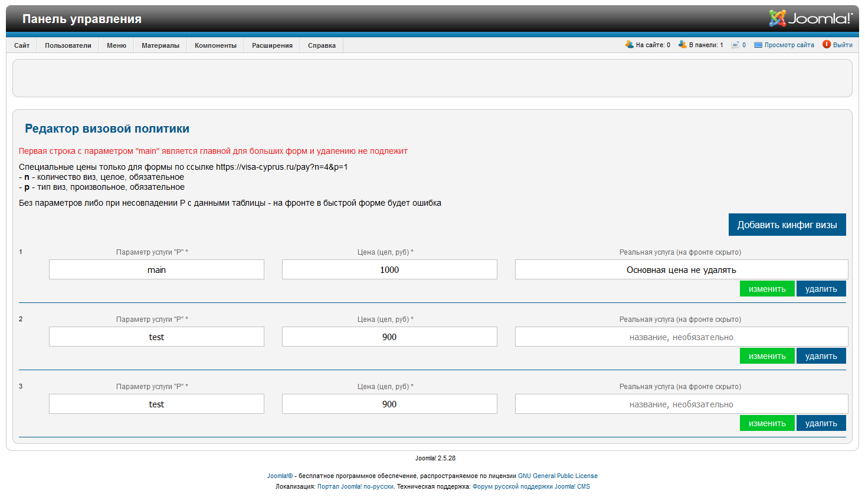
Task: Click the message count '0' beside the envelope
Action: click(x=744, y=45)
